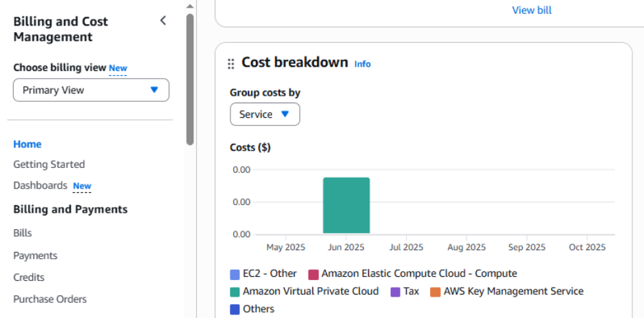The image size is (644, 318).
Task: Go to Home in the sidebar
Action: 28,144
